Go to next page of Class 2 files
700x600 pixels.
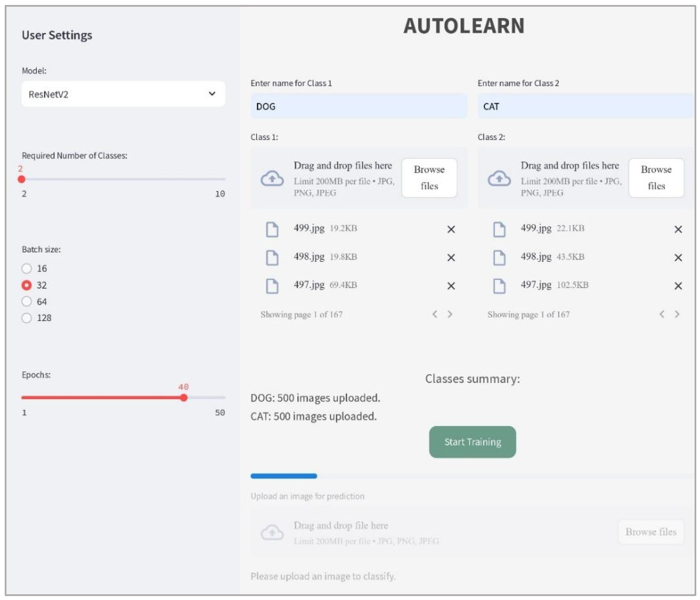pyautogui.click(x=677, y=314)
